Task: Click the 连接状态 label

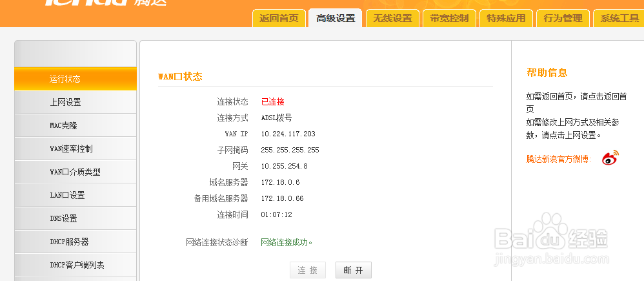Action: [x=232, y=101]
